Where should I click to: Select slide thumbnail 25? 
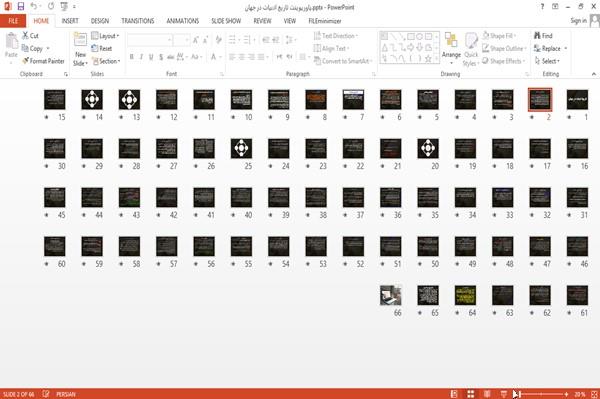pyautogui.click(x=241, y=148)
